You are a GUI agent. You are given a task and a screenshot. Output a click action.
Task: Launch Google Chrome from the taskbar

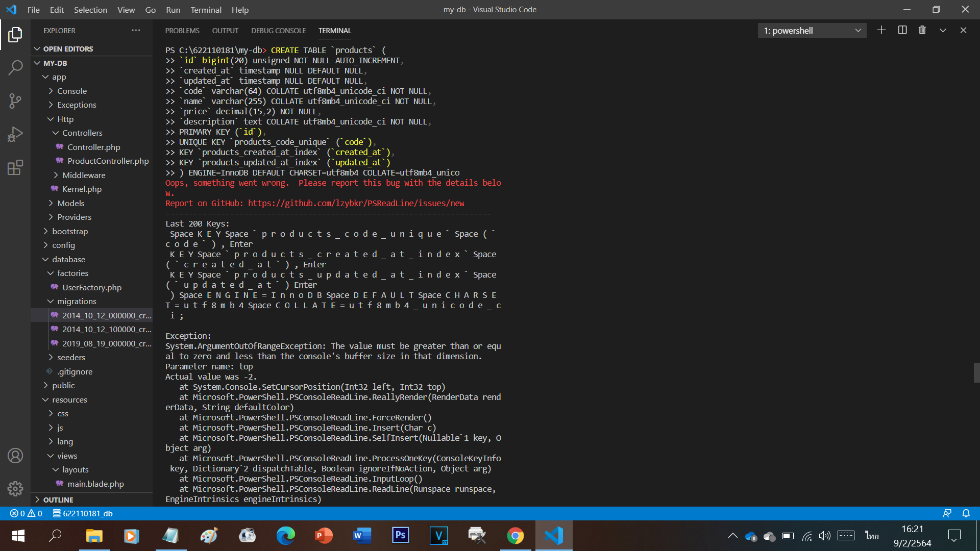(x=516, y=535)
